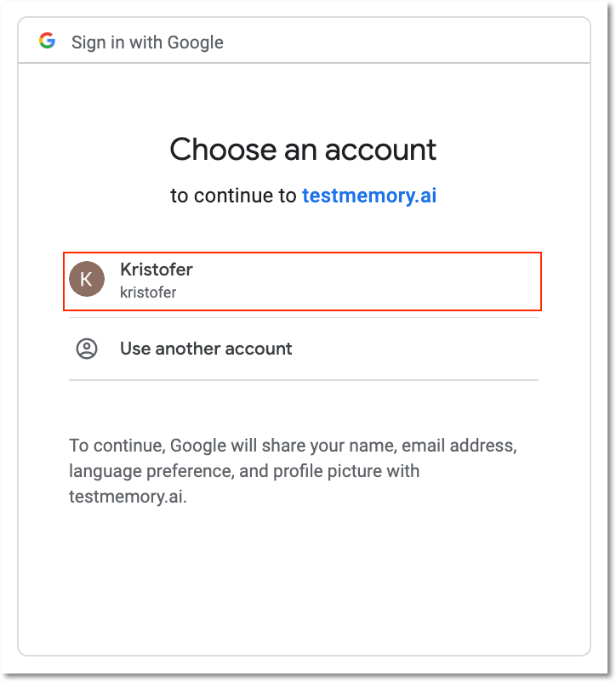Viewport: 616px width, 682px height.
Task: Click the bold Kristofer account name
Action: coord(157,270)
